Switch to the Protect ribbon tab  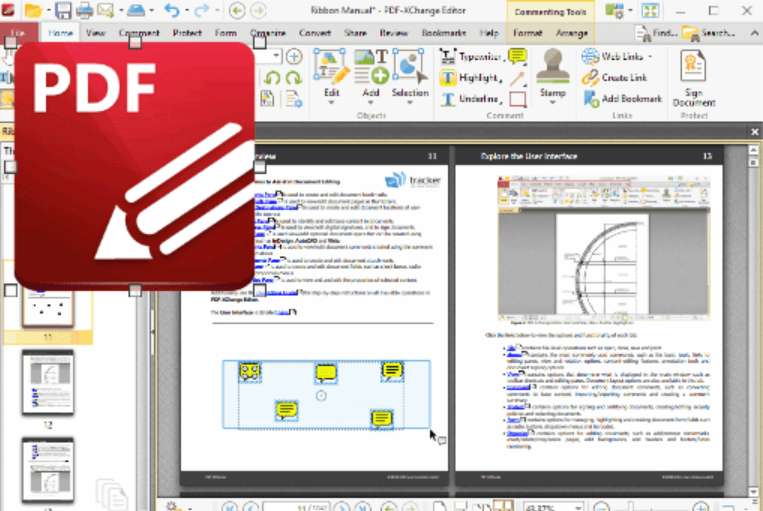(x=187, y=33)
